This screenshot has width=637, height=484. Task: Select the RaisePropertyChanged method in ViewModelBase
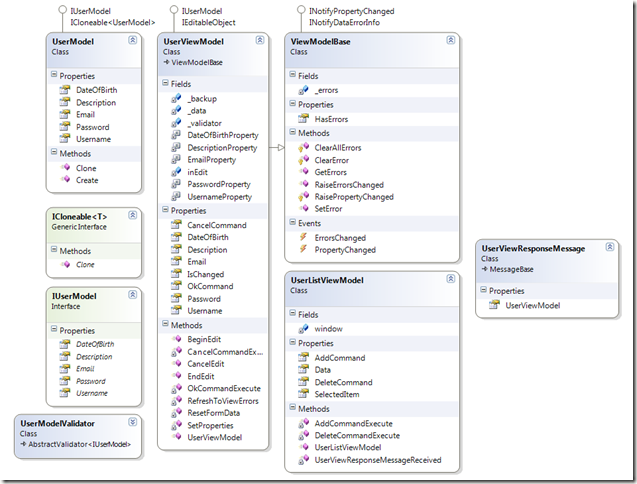tap(354, 197)
